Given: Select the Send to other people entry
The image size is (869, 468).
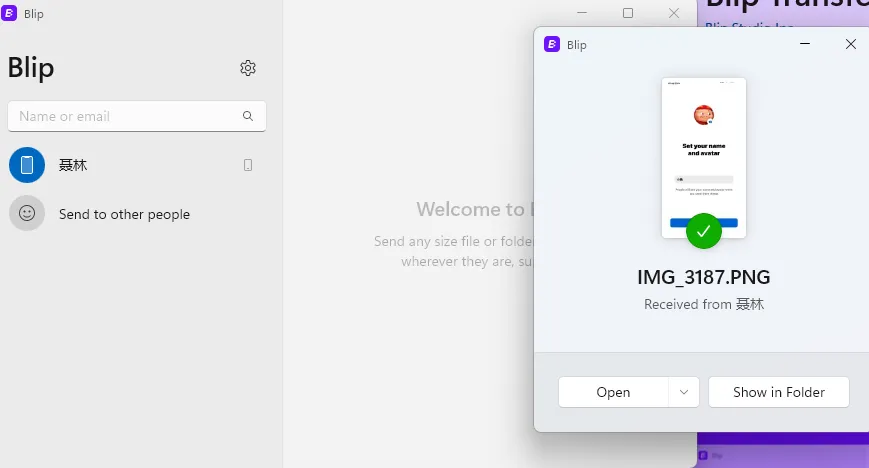Looking at the screenshot, I should coord(124,214).
